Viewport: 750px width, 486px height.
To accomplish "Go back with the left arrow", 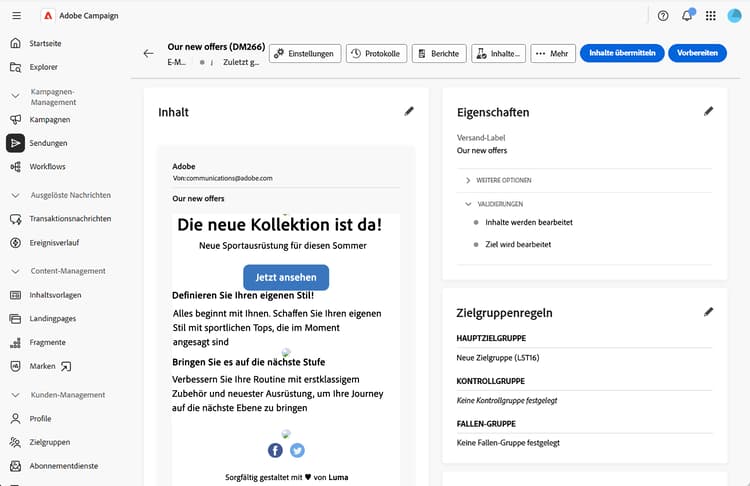I will click(x=149, y=54).
